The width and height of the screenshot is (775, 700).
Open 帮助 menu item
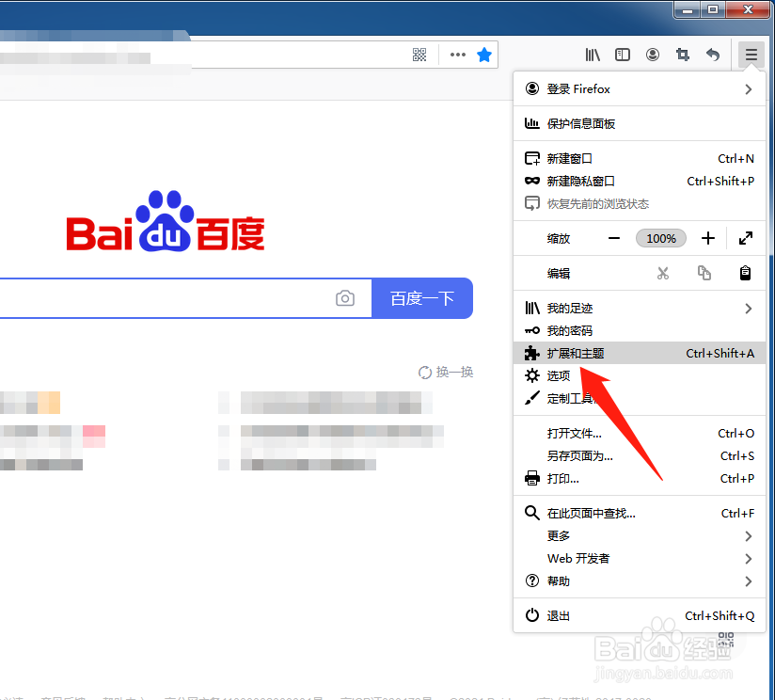click(x=640, y=581)
